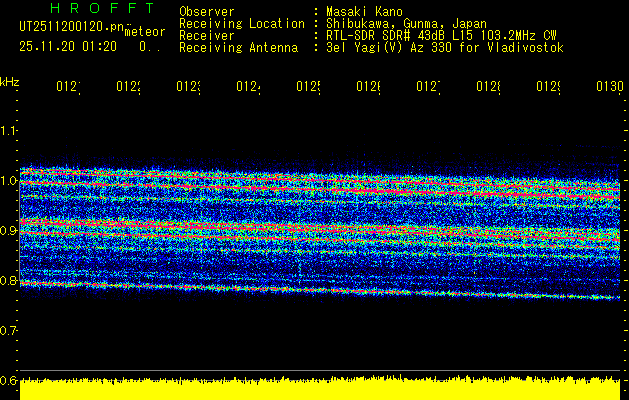This screenshot has width=629, height=400.
Task: Click the 0.9 frequency axis tick
Action: click(9, 231)
